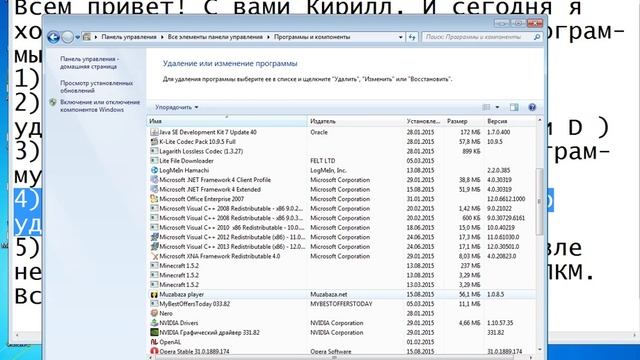Image resolution: width=640 pixels, height=360 pixels.
Task: Click the NVIDIA Drivers icon
Action: pyautogui.click(x=154, y=323)
